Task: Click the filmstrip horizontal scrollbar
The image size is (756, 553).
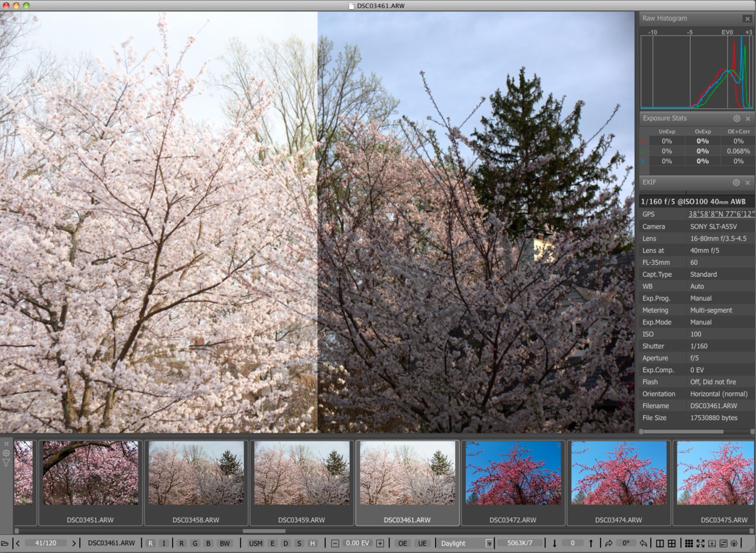Action: tap(264, 531)
